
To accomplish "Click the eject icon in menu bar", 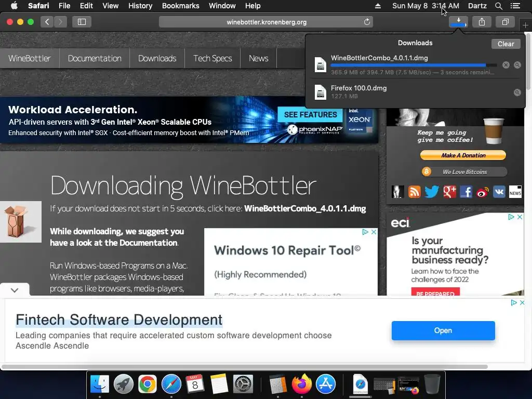I will (x=378, y=6).
